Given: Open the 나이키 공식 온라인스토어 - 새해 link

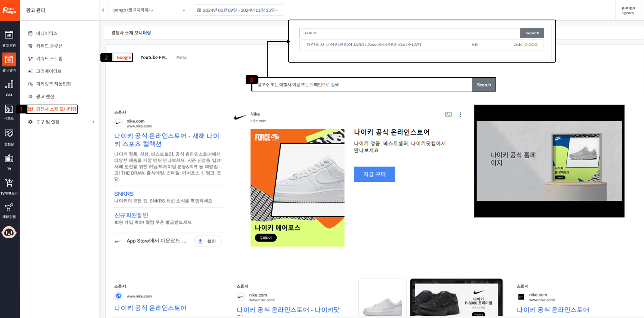Looking at the screenshot, I should tap(167, 140).
